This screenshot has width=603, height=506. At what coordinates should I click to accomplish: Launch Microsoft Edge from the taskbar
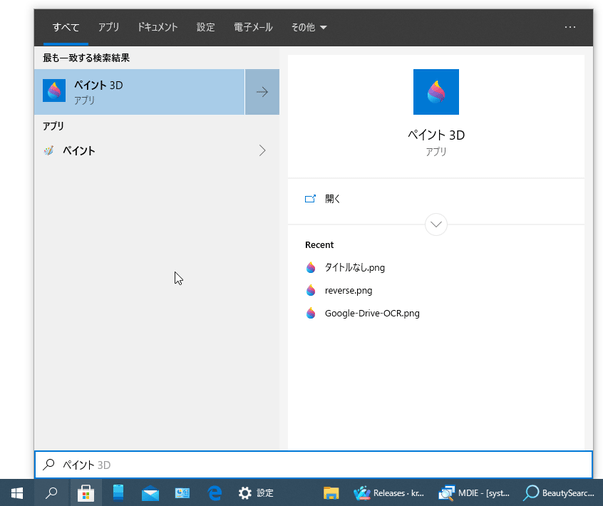214,493
